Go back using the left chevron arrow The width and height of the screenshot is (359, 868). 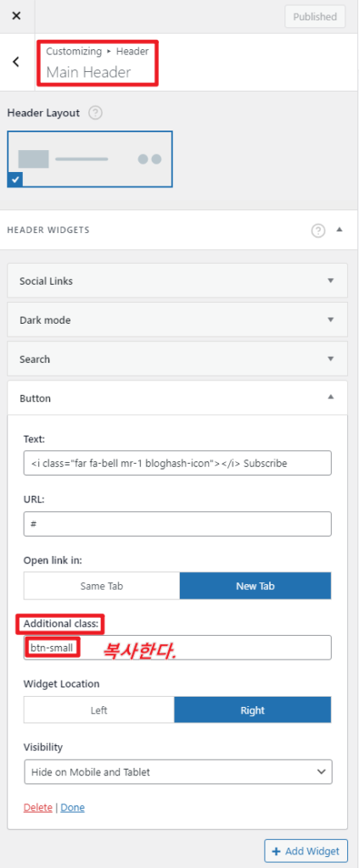pos(16,61)
